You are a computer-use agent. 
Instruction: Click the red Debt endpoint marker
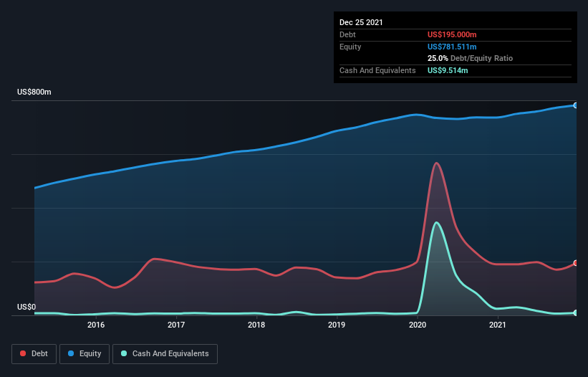point(576,263)
